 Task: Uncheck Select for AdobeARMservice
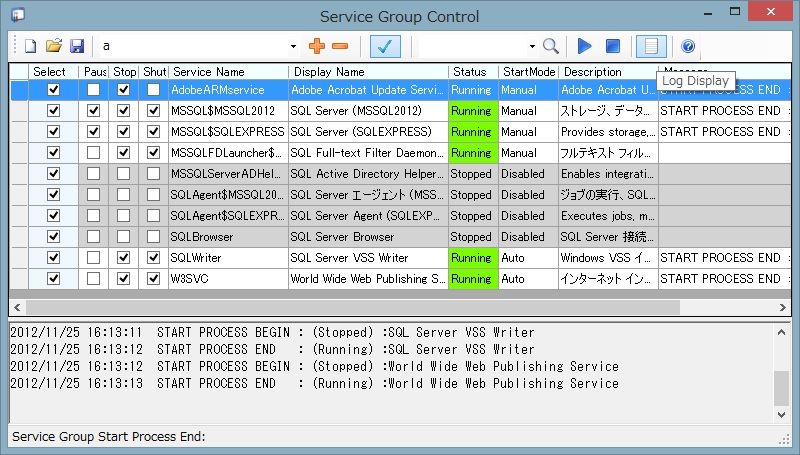[x=54, y=90]
